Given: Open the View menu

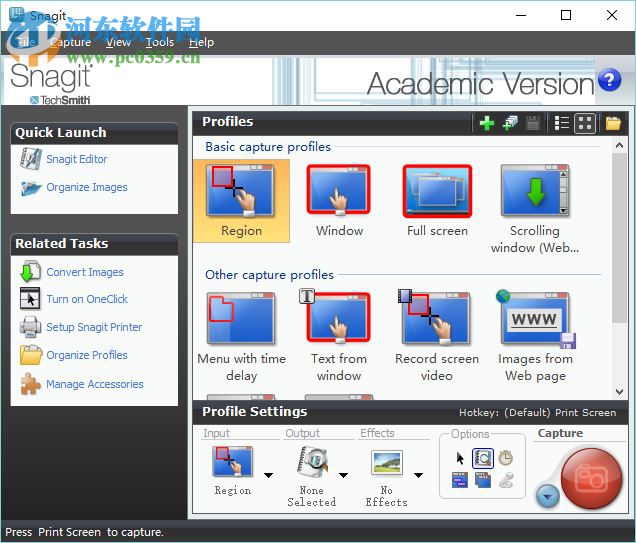Looking at the screenshot, I should pos(118,42).
